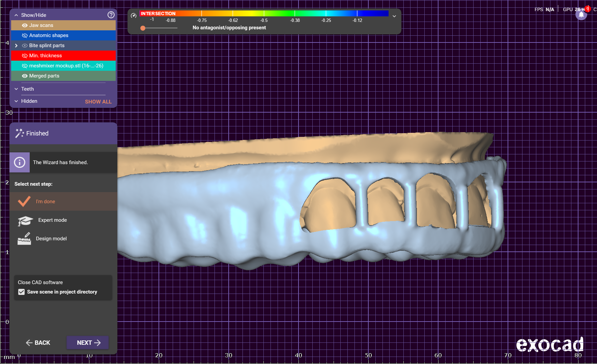Click the intersection transparency slider handle
The image size is (597, 364).
(x=143, y=28)
